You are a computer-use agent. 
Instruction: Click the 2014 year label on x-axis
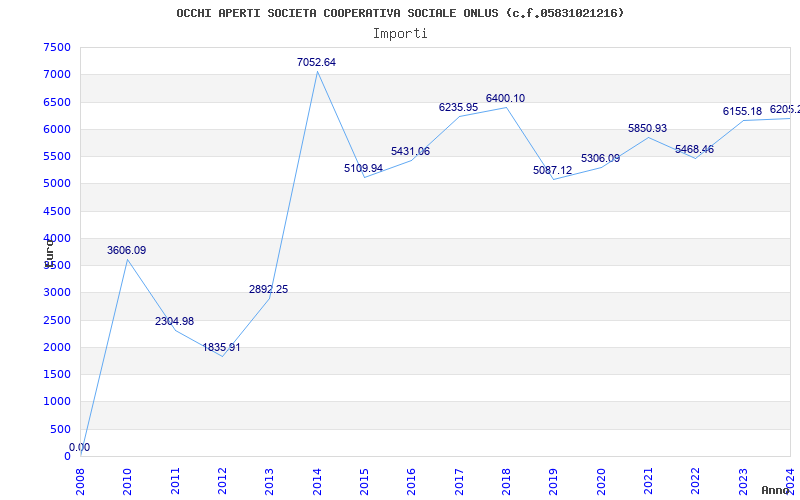[317, 479]
